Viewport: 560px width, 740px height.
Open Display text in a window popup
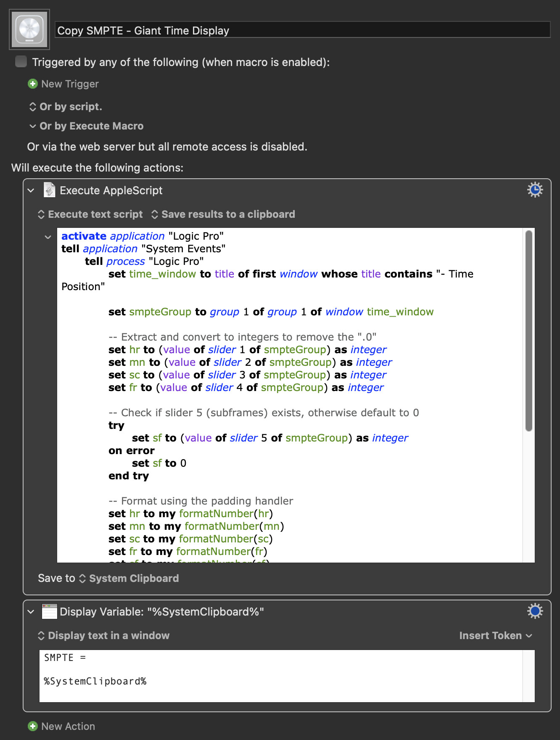pyautogui.click(x=104, y=636)
